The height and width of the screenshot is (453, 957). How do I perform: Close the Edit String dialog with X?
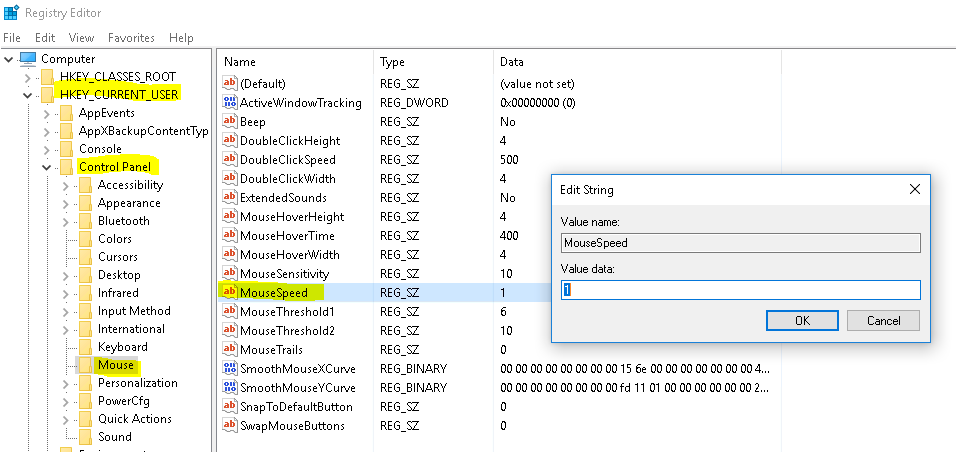(914, 189)
